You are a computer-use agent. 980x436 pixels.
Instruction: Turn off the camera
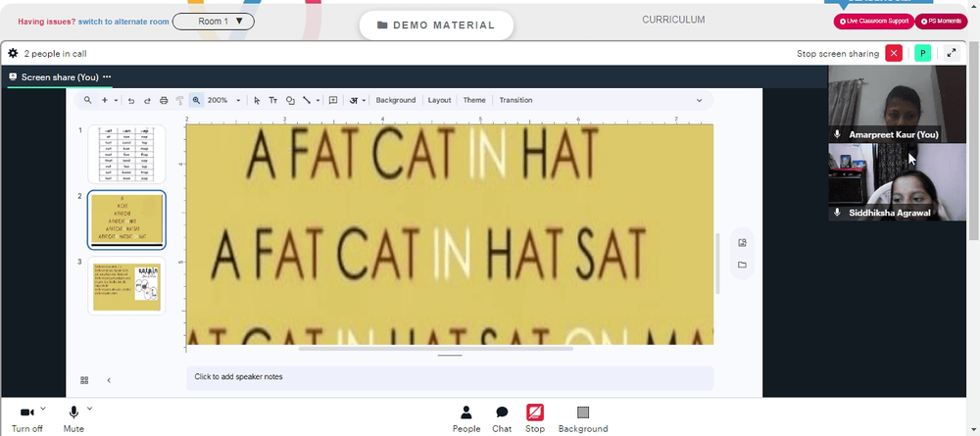[26, 419]
